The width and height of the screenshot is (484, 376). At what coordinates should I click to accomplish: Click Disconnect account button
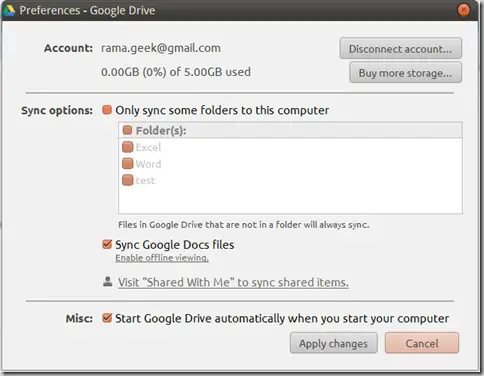(x=401, y=49)
